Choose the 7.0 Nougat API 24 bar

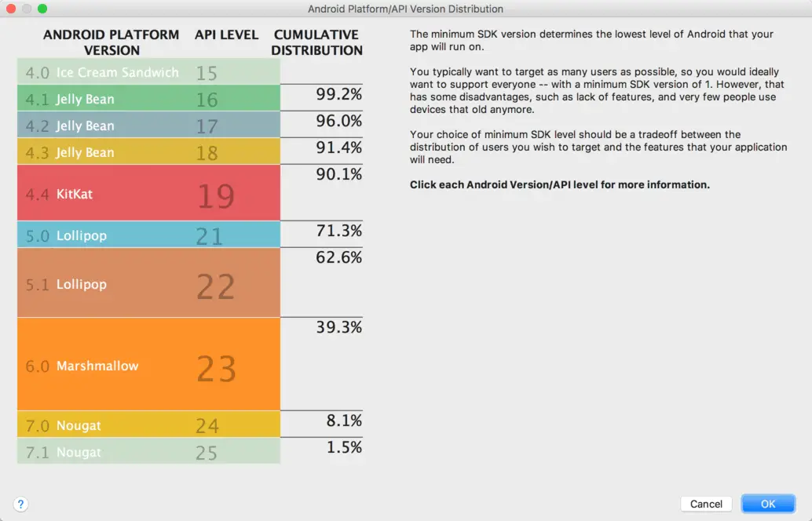point(148,425)
